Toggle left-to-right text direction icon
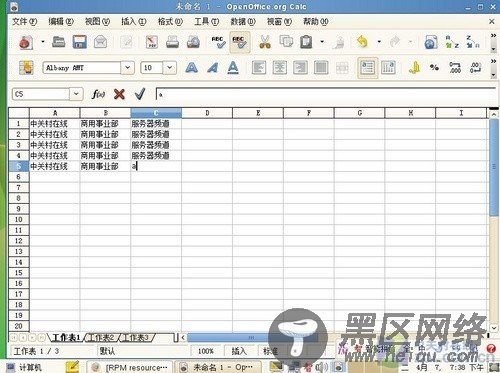500x373 pixels. point(368,68)
